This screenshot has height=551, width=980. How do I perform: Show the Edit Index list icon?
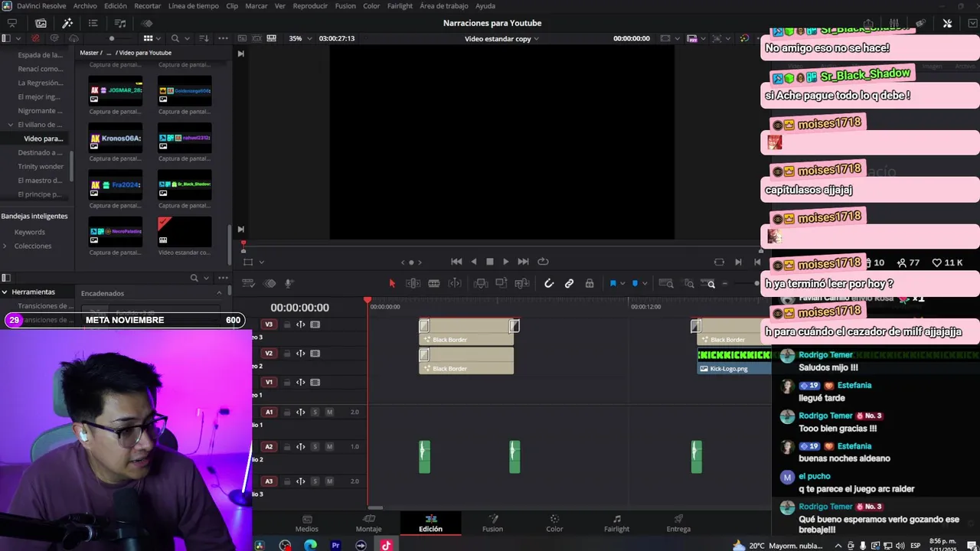(x=93, y=23)
